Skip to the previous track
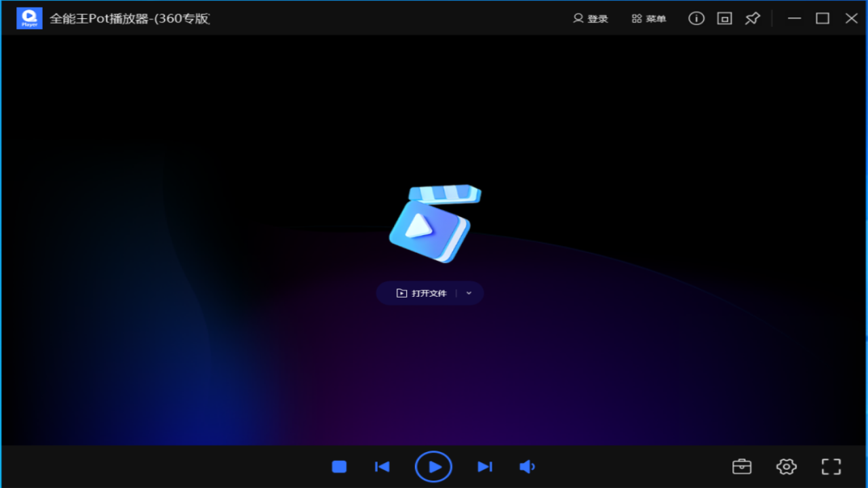868x488 pixels. 382,466
